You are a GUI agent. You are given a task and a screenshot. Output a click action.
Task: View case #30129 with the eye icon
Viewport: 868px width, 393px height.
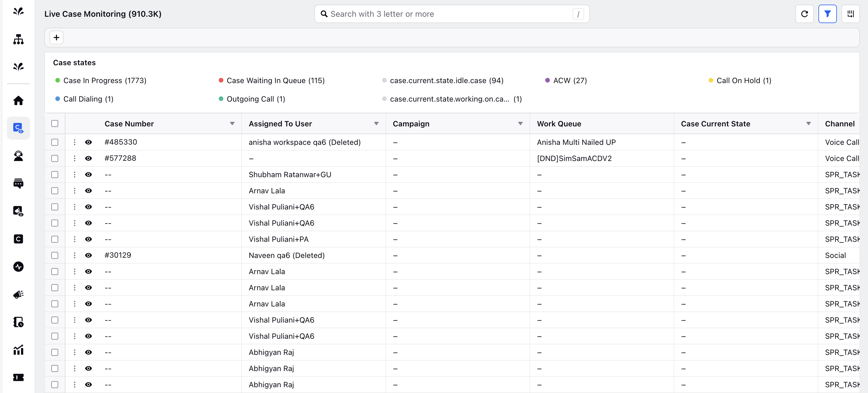click(x=88, y=255)
